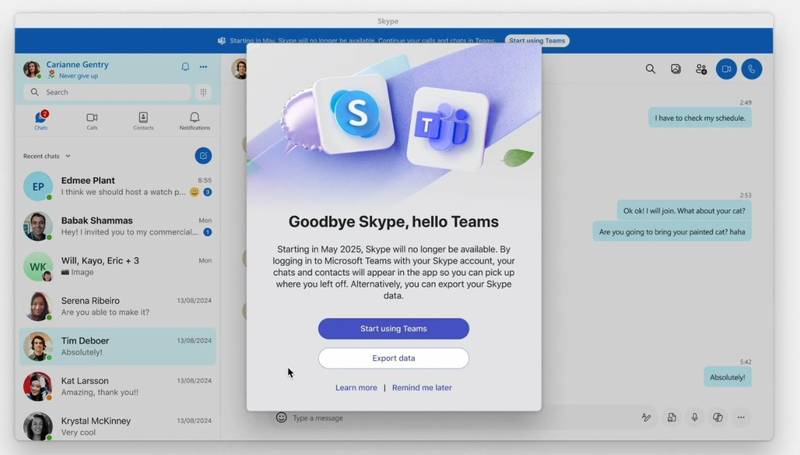The image size is (800, 455).
Task: Open the gallery icon in chat header
Action: tap(676, 69)
